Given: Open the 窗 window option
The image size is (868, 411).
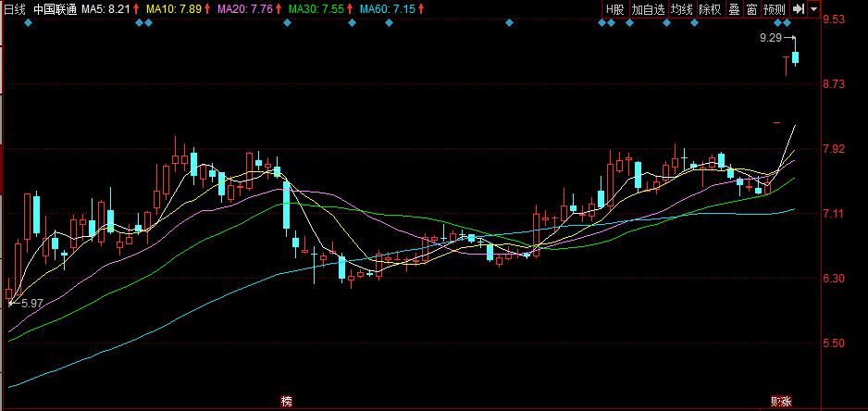Looking at the screenshot, I should [751, 9].
